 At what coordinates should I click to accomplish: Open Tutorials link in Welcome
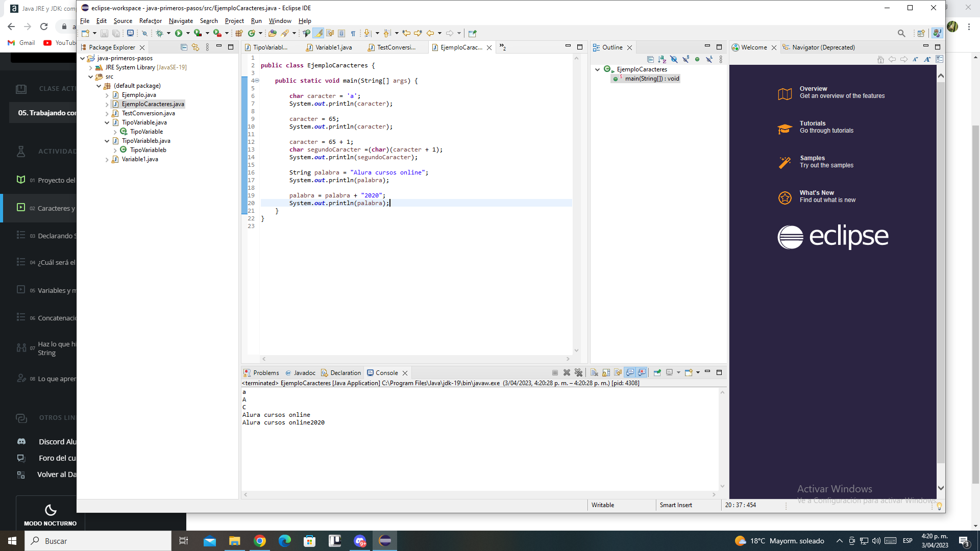[816, 127]
